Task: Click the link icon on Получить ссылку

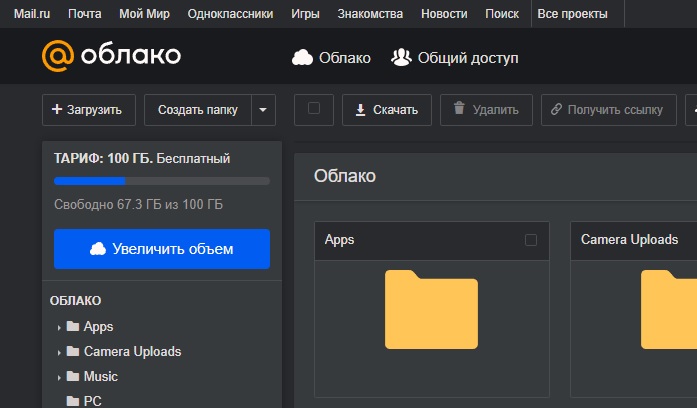Action: tap(556, 109)
